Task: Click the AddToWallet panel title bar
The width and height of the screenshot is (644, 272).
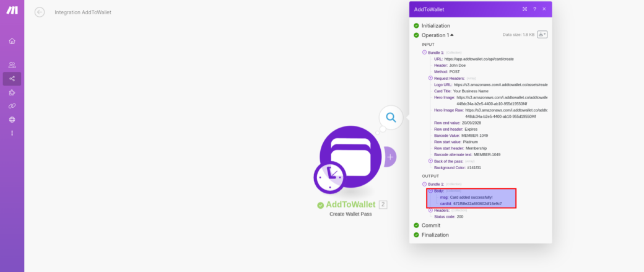Action: click(481, 9)
